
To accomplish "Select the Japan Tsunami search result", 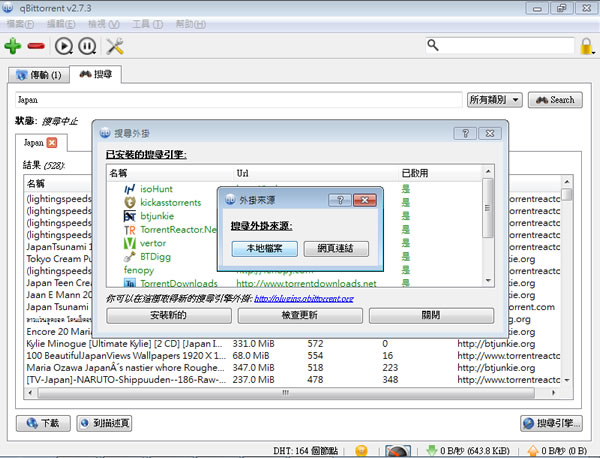I will (x=57, y=307).
